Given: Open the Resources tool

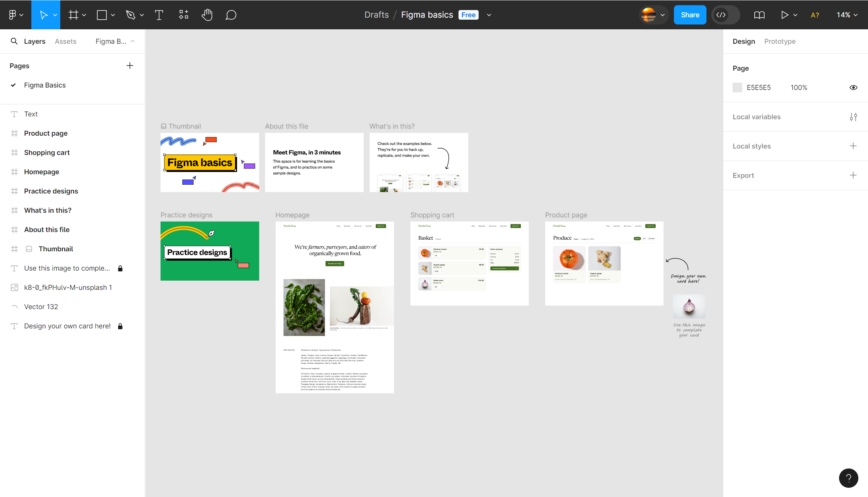Looking at the screenshot, I should (184, 15).
